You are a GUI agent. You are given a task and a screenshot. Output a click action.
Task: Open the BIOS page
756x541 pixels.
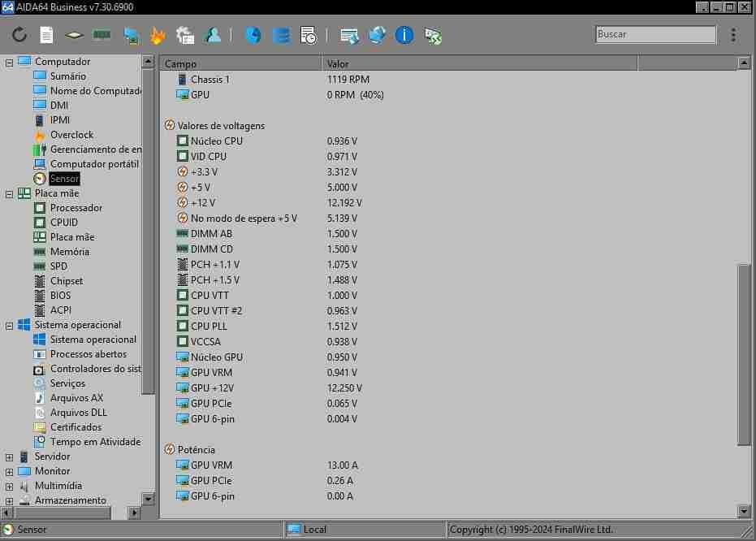60,295
